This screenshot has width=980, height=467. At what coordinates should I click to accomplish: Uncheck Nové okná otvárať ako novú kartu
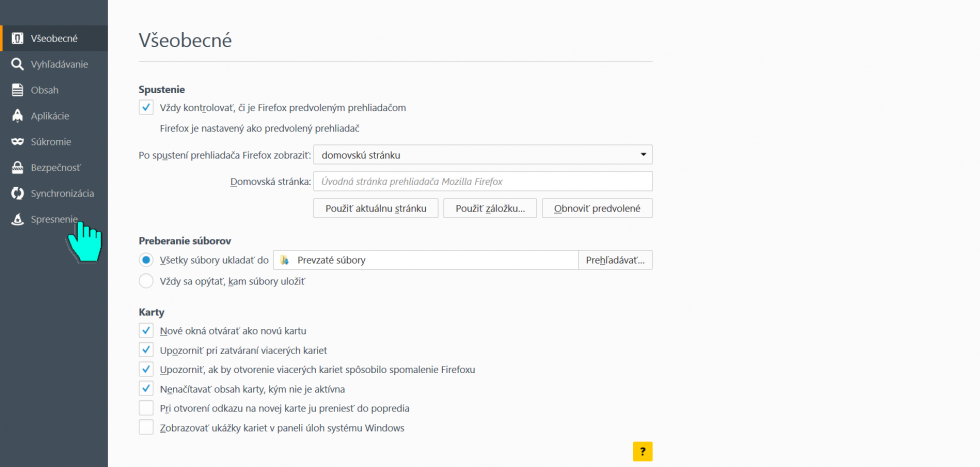click(146, 330)
